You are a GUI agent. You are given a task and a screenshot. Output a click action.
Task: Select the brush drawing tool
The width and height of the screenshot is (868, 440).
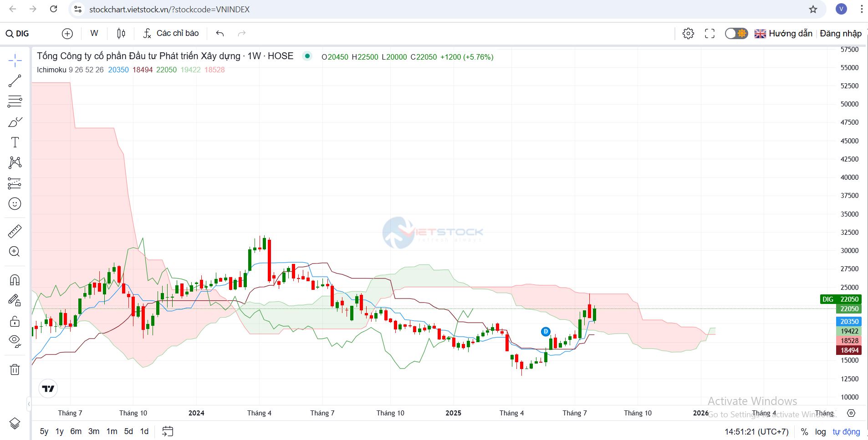point(15,122)
